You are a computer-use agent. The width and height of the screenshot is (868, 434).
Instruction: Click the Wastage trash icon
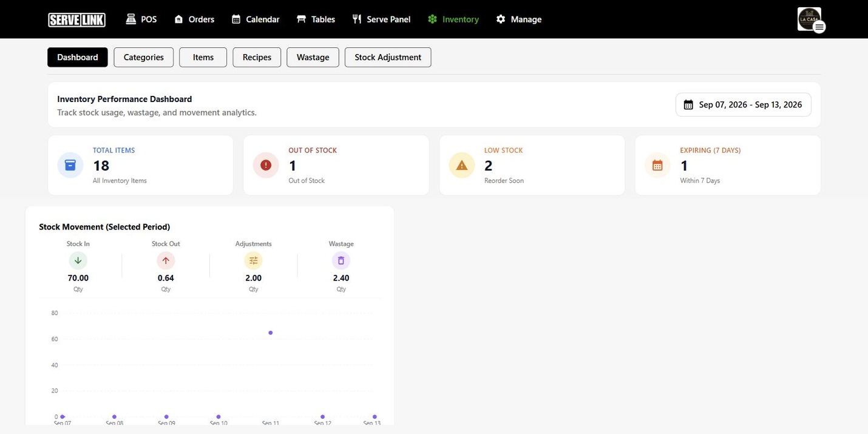(x=341, y=260)
